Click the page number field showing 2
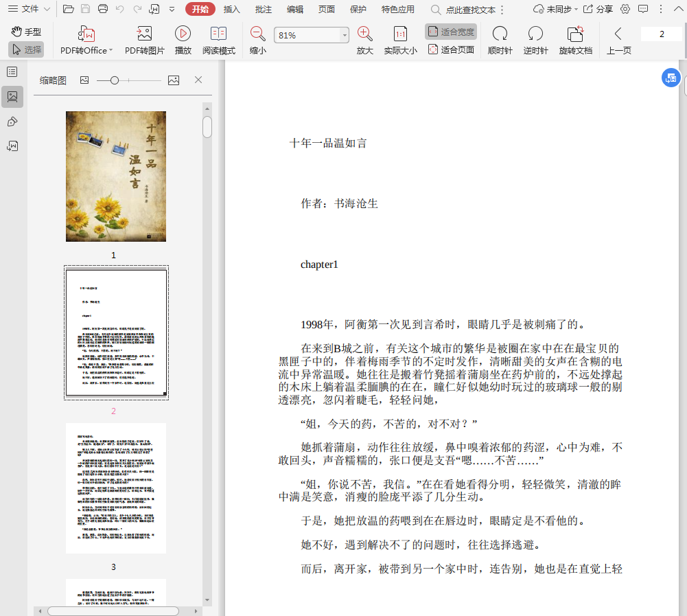687x616 pixels. [x=661, y=34]
